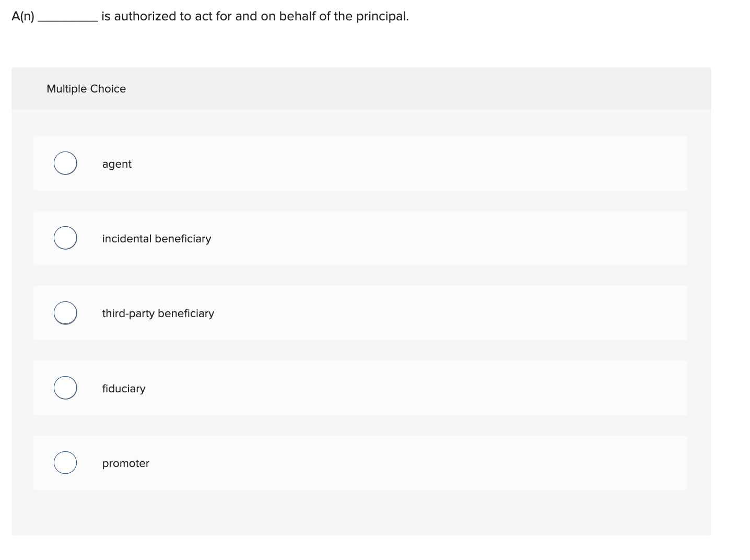Click the incidental beneficiary answer text
The width and height of the screenshot is (750, 560).
click(x=157, y=238)
